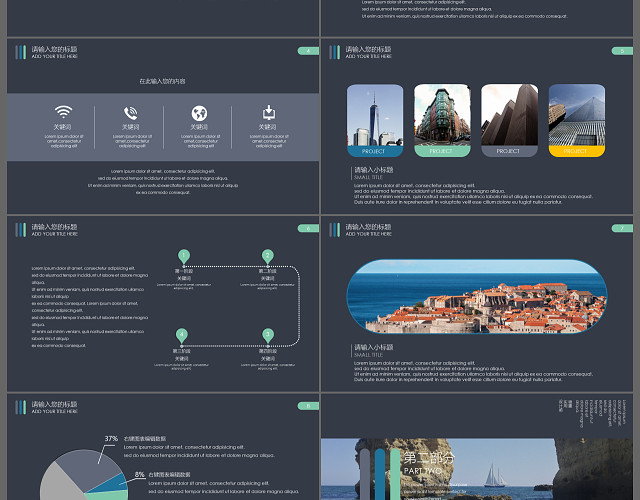Viewport: 640px width, 500px height.
Task: Select map pin number 2 on timeline slide
Action: tap(267, 257)
